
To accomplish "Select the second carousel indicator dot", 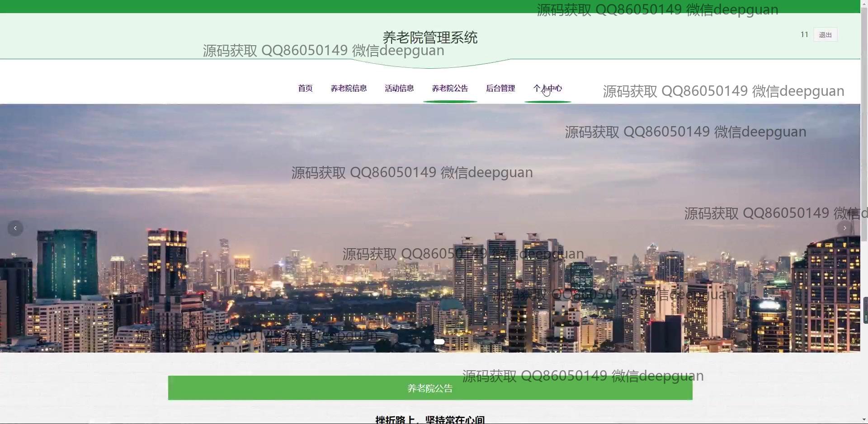I will (x=427, y=342).
